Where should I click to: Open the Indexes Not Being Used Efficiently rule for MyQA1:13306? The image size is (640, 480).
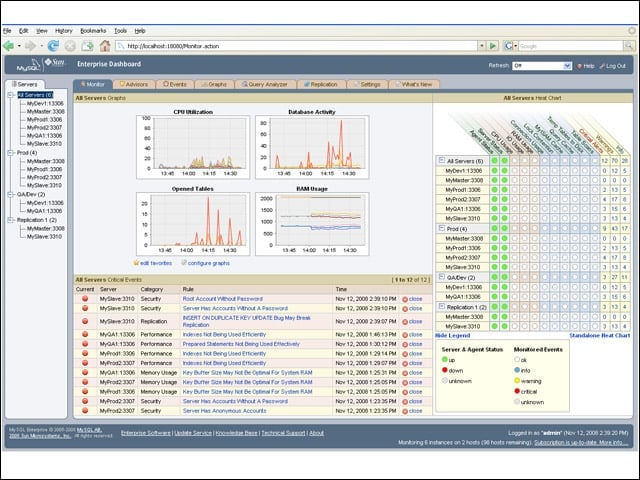pyautogui.click(x=224, y=334)
